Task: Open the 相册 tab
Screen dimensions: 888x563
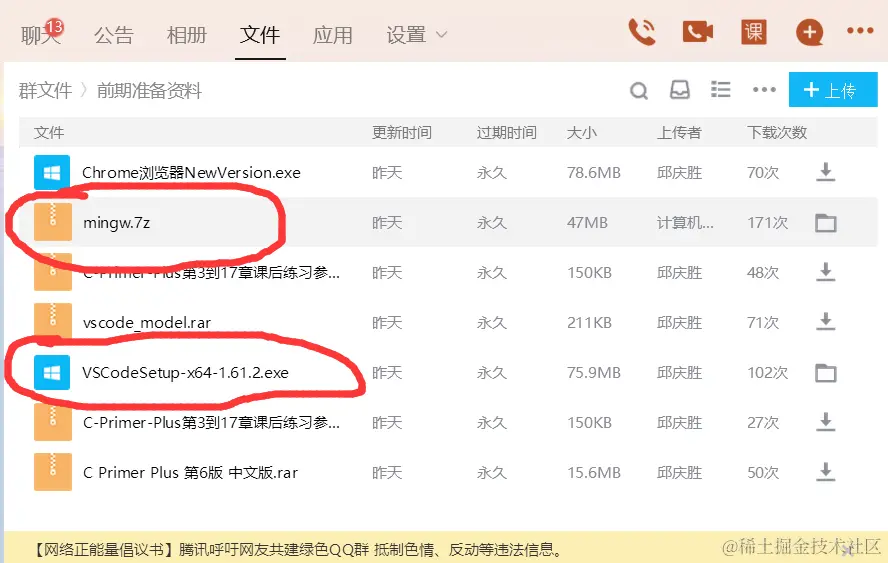Action: pyautogui.click(x=187, y=35)
